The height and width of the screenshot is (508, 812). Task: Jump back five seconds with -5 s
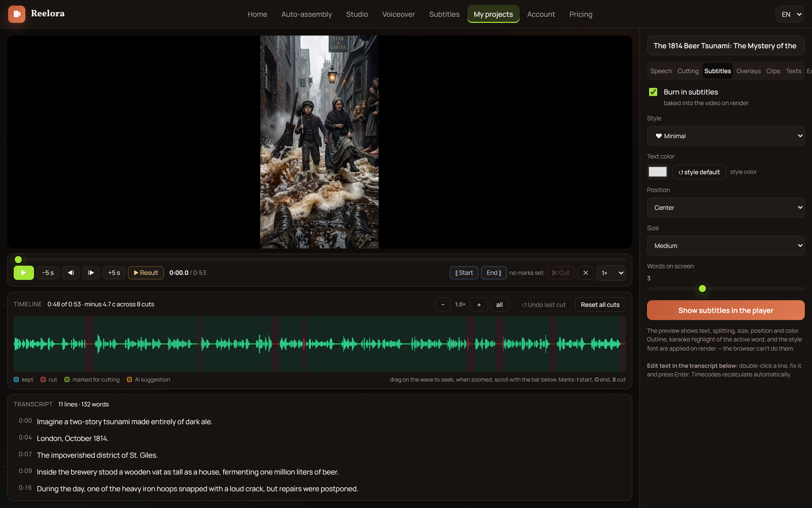[48, 273]
